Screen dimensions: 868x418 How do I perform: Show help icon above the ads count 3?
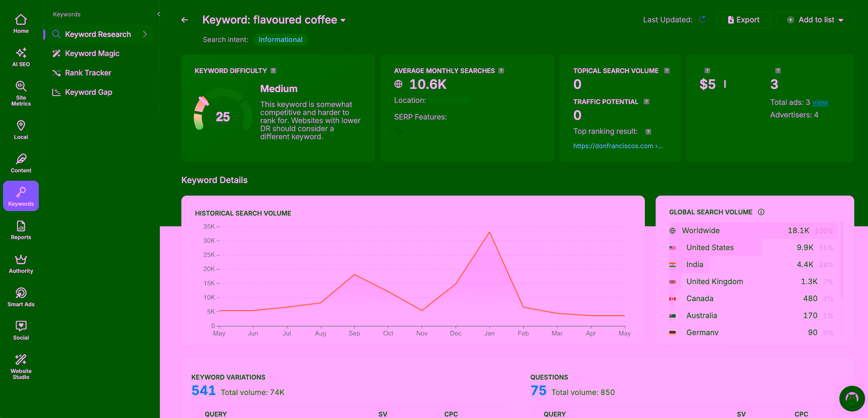778,71
